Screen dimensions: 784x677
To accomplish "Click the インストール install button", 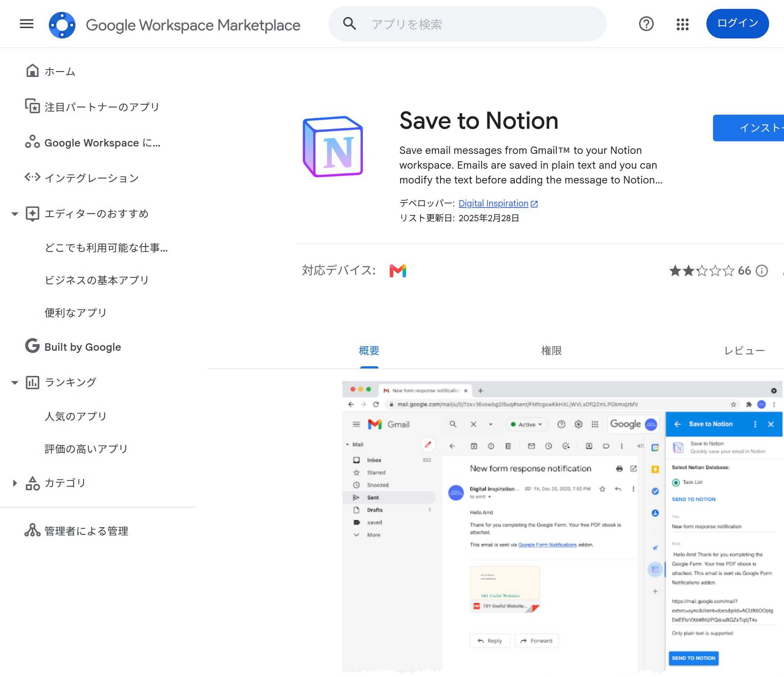I will click(x=748, y=128).
